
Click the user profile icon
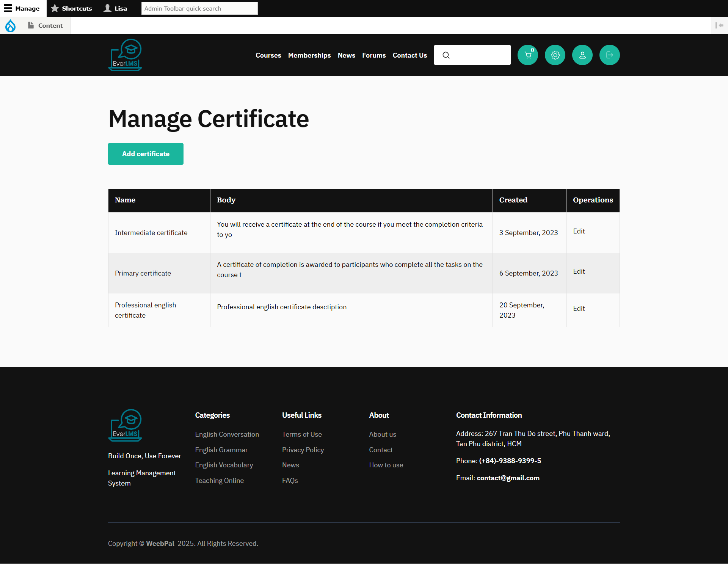coord(582,55)
